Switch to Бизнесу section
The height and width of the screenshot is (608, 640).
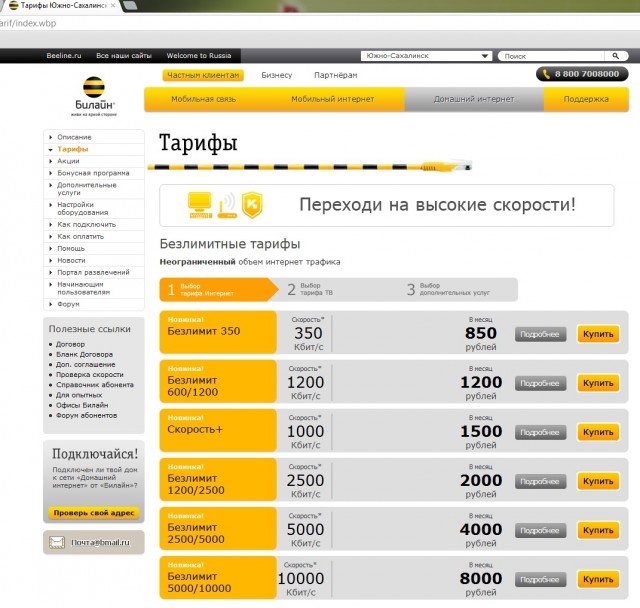coord(277,75)
